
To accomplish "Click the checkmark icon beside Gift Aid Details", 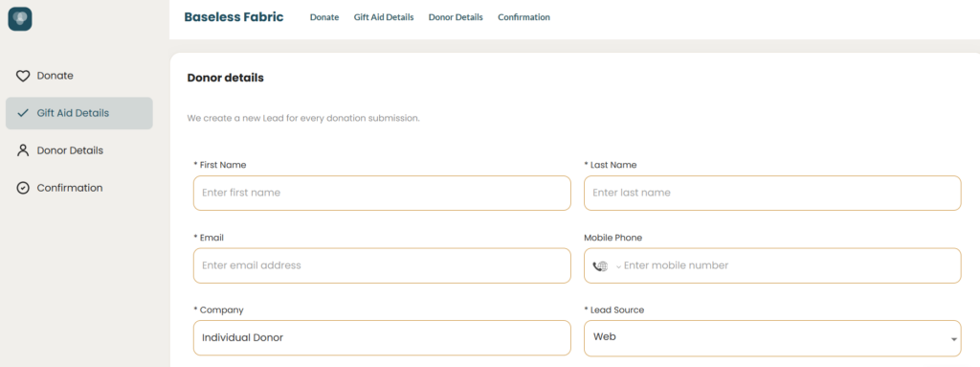I will tap(23, 113).
